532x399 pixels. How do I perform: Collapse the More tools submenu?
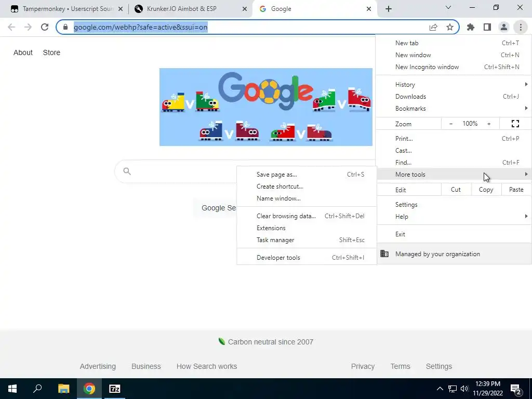pos(454,175)
